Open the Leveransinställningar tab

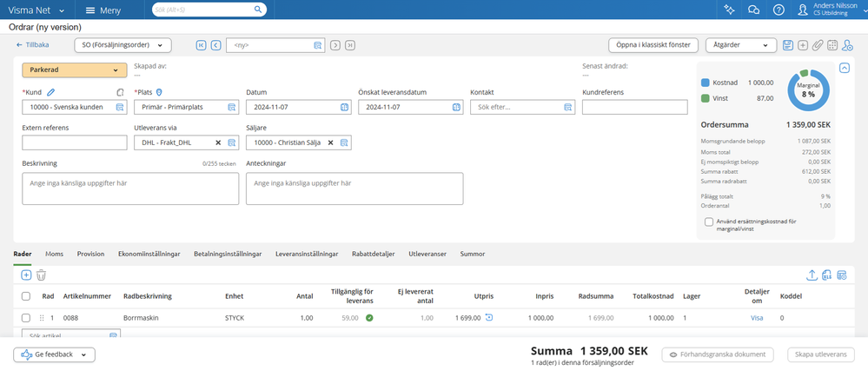coord(306,254)
